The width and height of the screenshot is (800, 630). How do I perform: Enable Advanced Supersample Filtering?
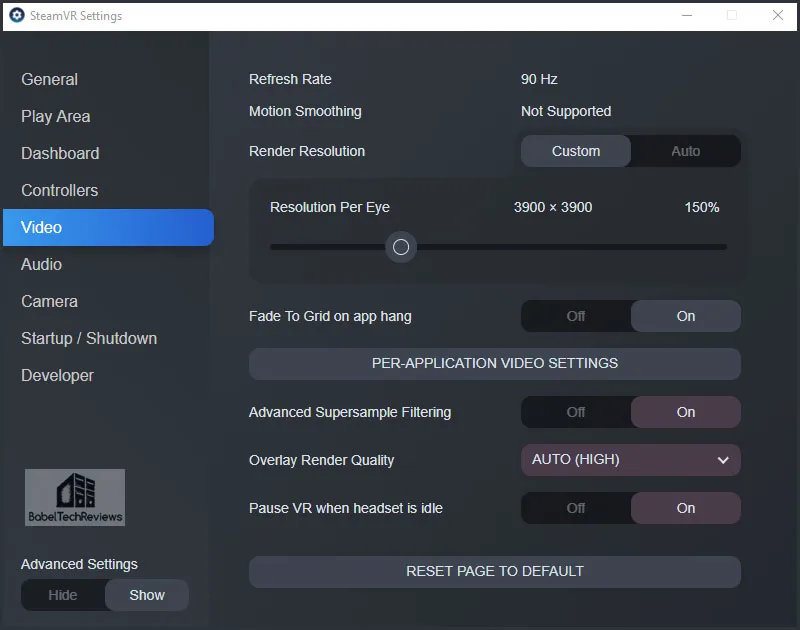point(686,412)
